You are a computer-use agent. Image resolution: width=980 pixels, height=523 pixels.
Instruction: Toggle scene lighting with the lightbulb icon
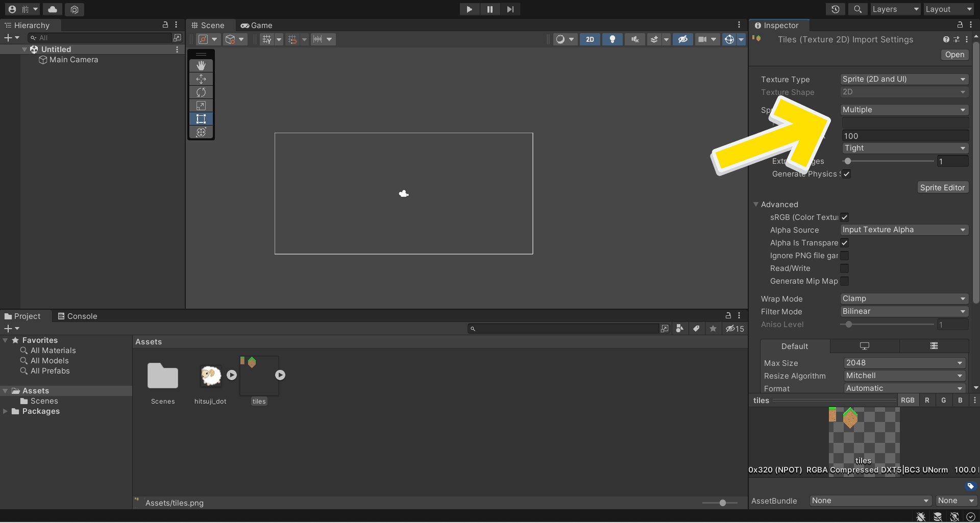pos(612,39)
